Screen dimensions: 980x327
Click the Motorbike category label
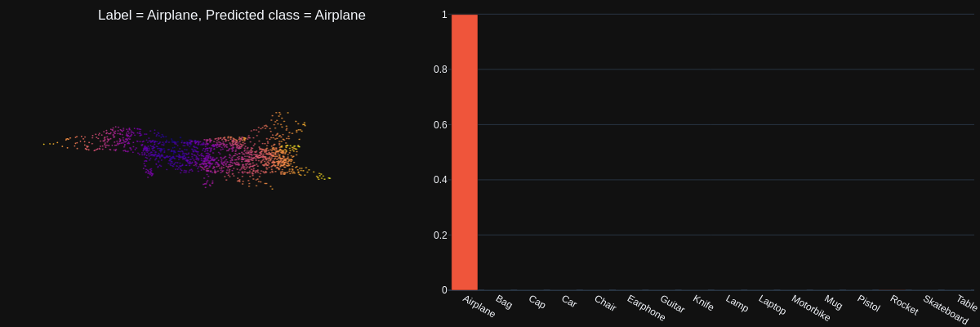tap(810, 308)
